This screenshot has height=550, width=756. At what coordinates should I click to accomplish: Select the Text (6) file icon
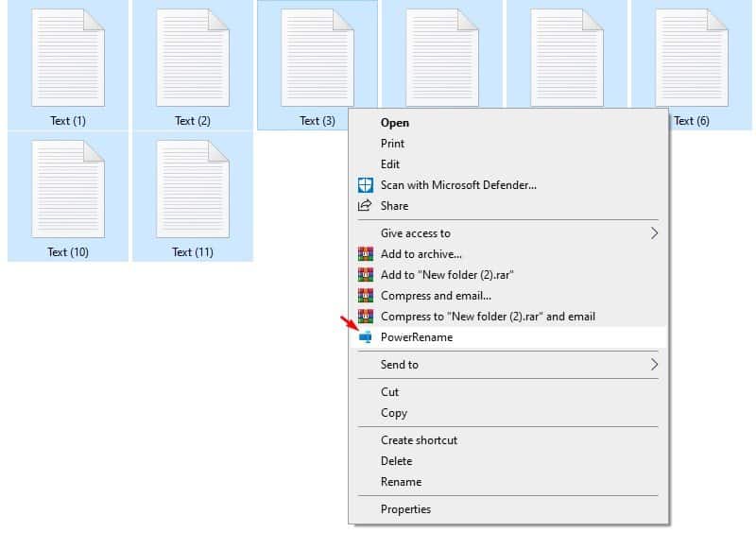[x=692, y=58]
